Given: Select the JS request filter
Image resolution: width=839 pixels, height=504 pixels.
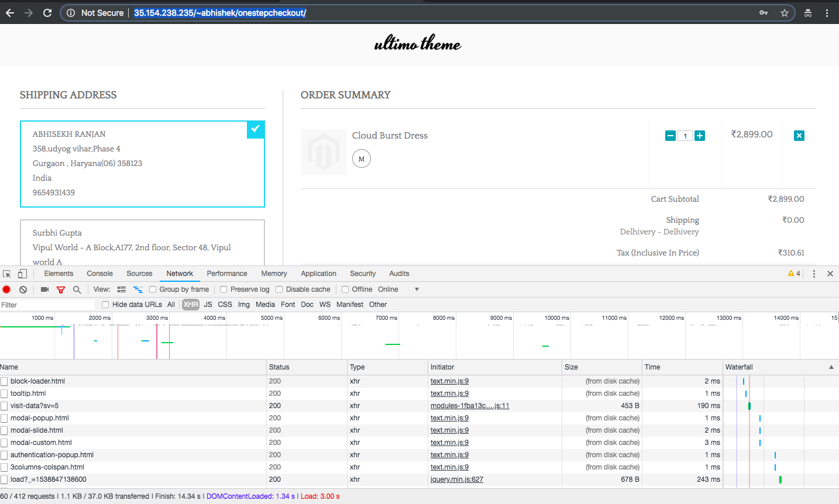Looking at the screenshot, I should (208, 304).
